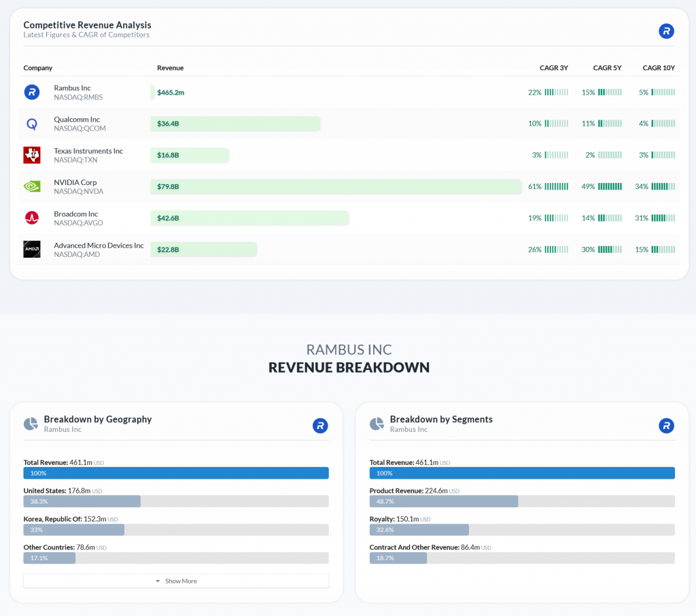Click the CAGR 3Y column header

553,68
